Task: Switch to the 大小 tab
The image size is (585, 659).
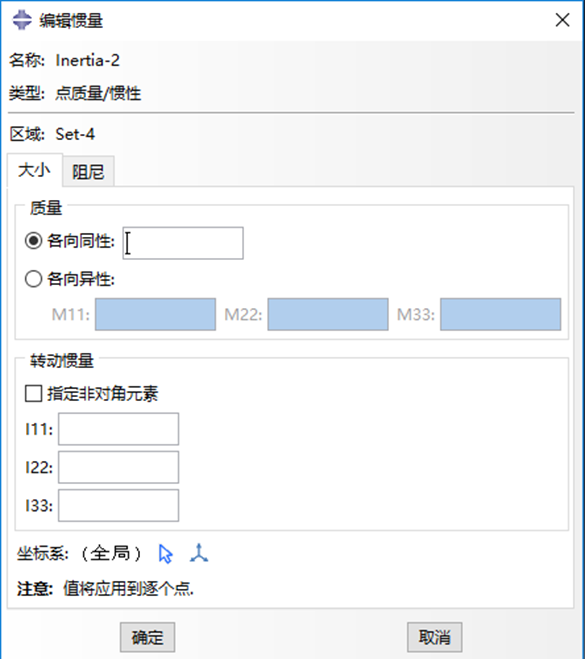Action: [34, 170]
